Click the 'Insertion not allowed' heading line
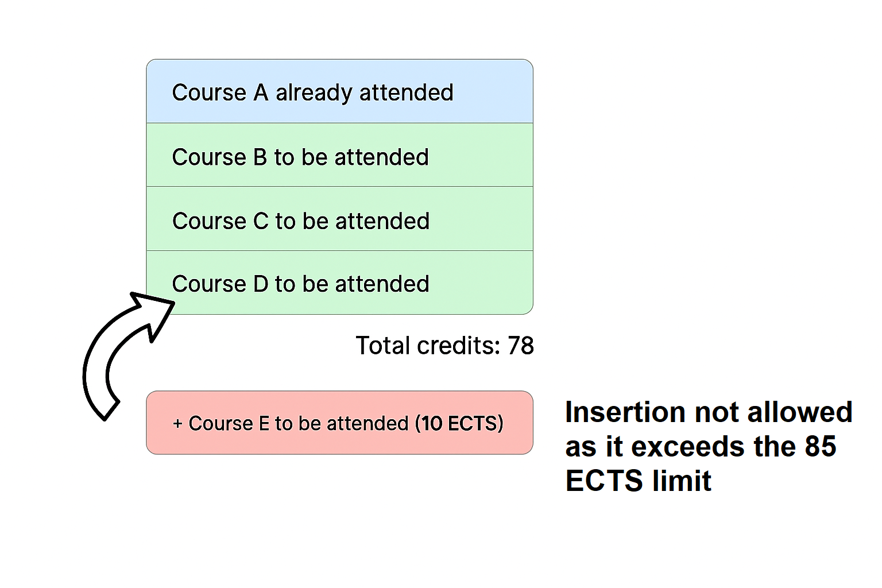Screen dimensions: 882x588 [x=709, y=412]
